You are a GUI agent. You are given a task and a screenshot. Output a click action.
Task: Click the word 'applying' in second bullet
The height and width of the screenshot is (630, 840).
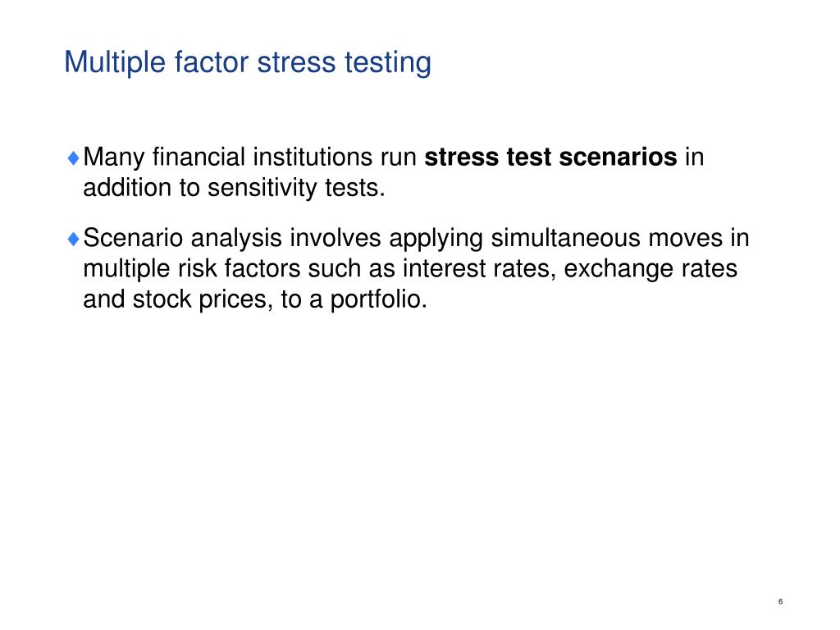436,239
